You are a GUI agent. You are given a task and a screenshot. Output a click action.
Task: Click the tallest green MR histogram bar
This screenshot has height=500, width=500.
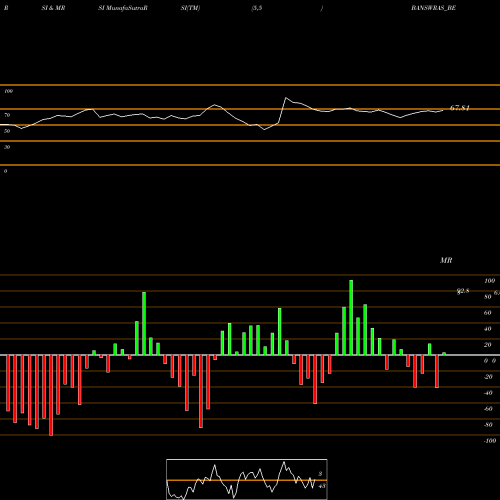coord(351,317)
